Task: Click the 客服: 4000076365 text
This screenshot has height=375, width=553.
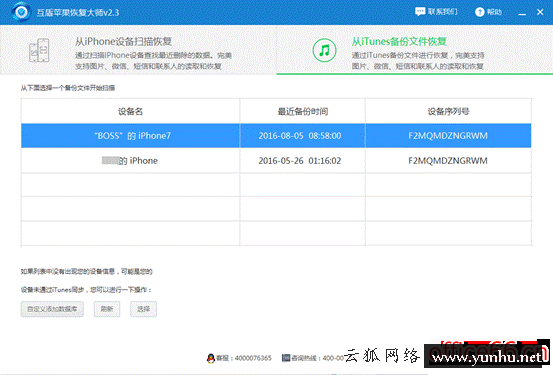Action: (244, 358)
